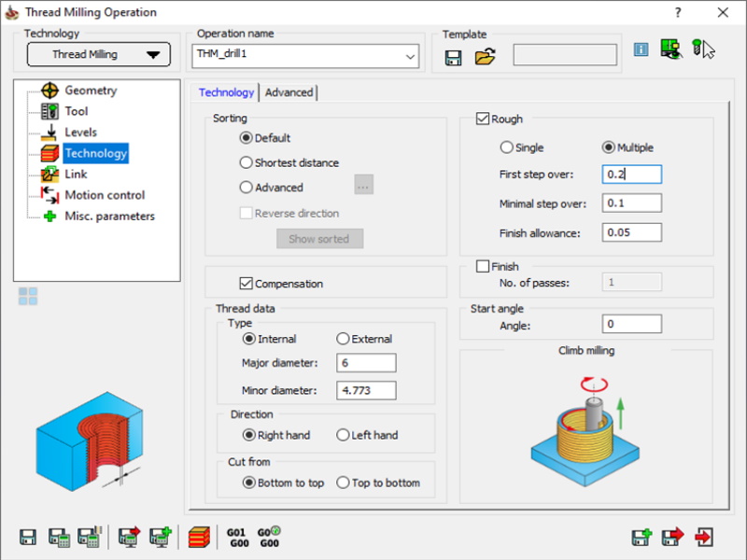Choose External thread type
747x560 pixels.
(343, 339)
